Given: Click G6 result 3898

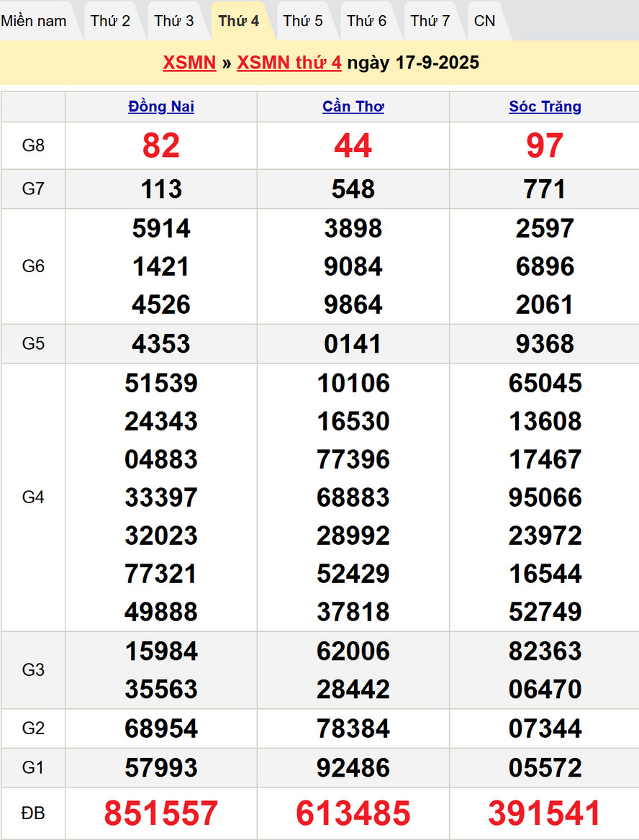Looking at the screenshot, I should pos(353,228).
